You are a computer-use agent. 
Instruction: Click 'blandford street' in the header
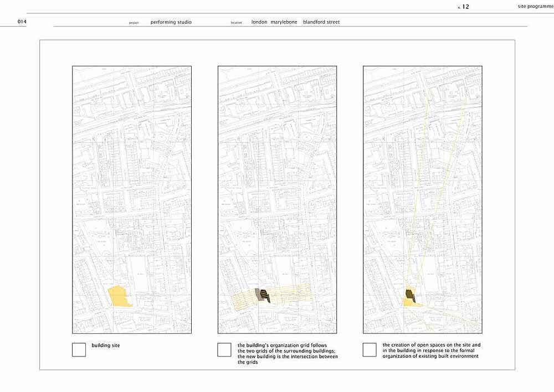[x=321, y=22]
